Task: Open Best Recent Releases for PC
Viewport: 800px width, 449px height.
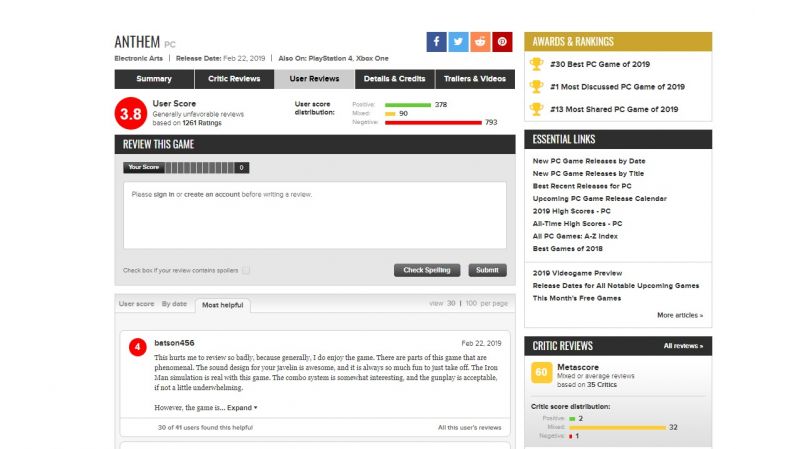Action: click(582, 186)
